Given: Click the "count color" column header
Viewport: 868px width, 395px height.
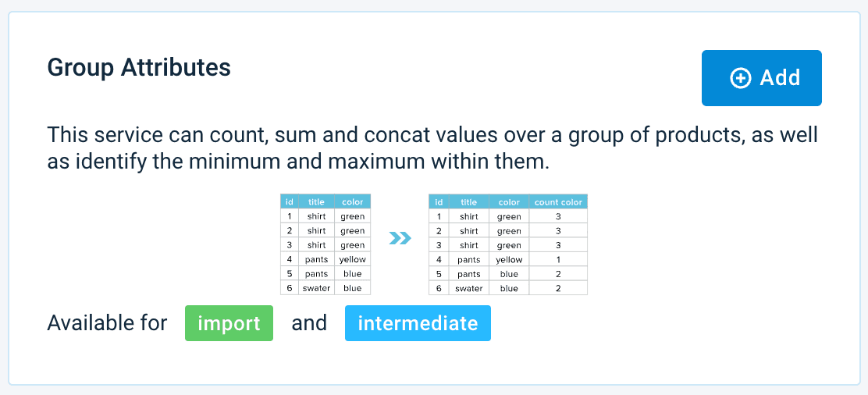Looking at the screenshot, I should (x=558, y=202).
